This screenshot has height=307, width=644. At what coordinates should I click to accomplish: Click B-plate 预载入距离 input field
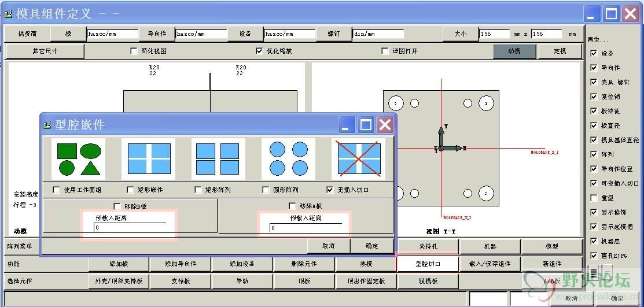[130, 228]
